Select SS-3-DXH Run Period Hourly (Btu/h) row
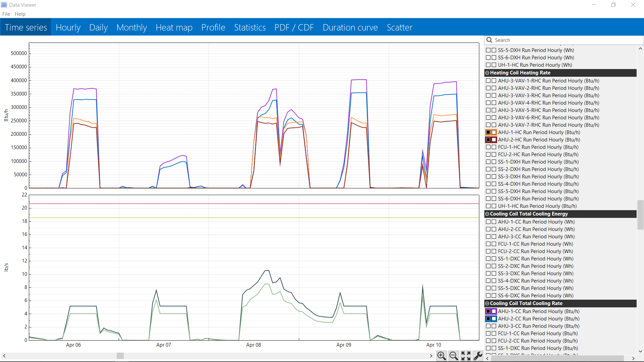This screenshot has height=362, width=644. coord(561,177)
